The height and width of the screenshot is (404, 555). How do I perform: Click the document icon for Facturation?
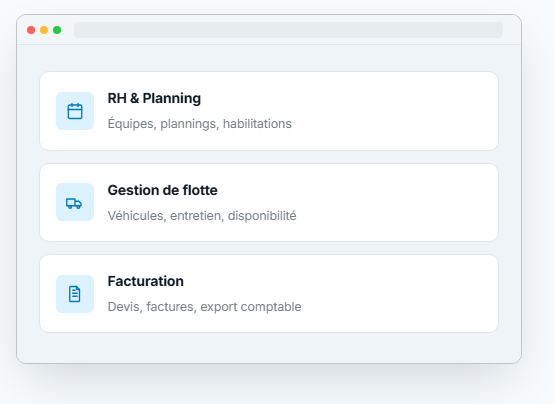tap(75, 294)
